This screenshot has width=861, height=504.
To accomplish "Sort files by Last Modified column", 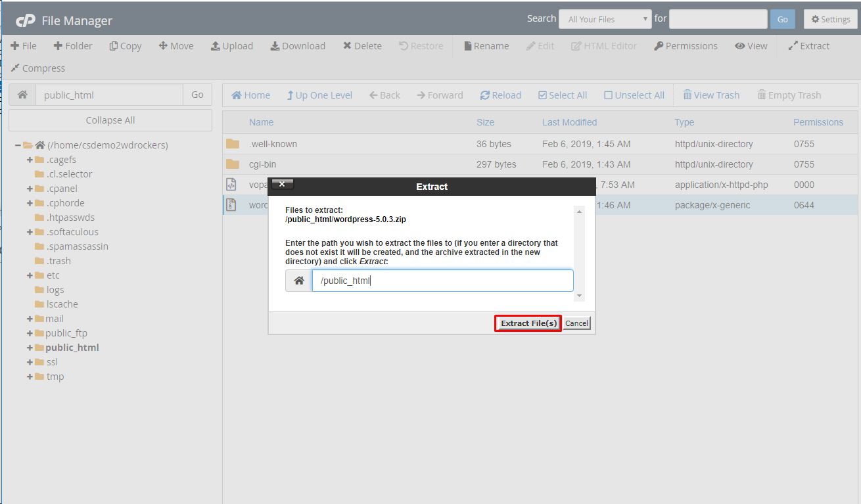I will pyautogui.click(x=569, y=122).
